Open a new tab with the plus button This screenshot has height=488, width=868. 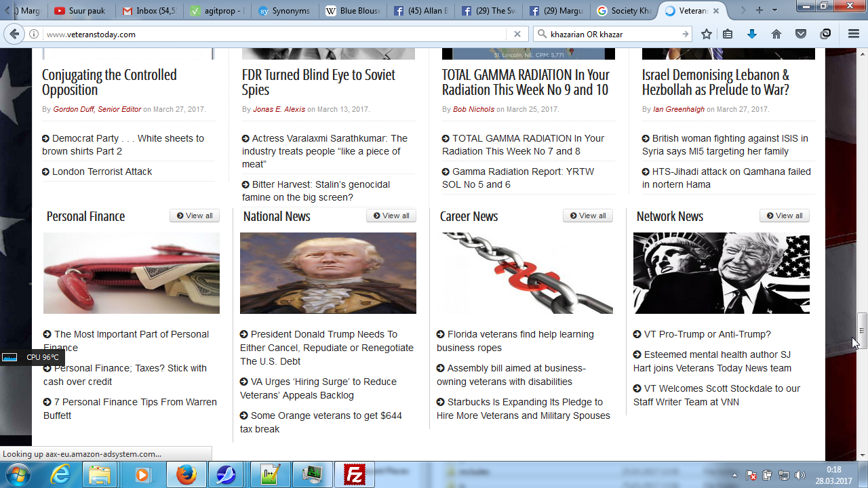tap(759, 10)
